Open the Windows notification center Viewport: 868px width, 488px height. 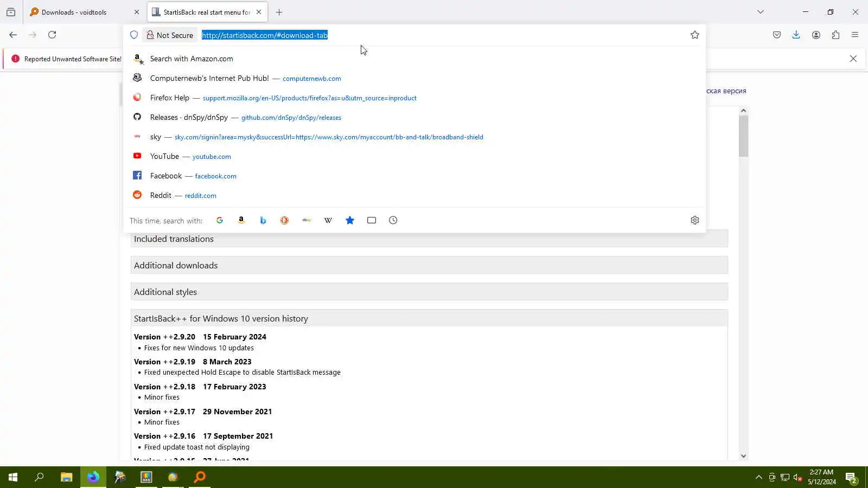851,477
